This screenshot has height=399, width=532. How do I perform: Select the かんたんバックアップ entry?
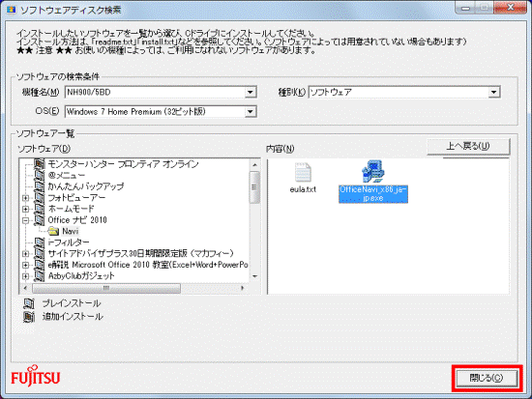click(86, 186)
